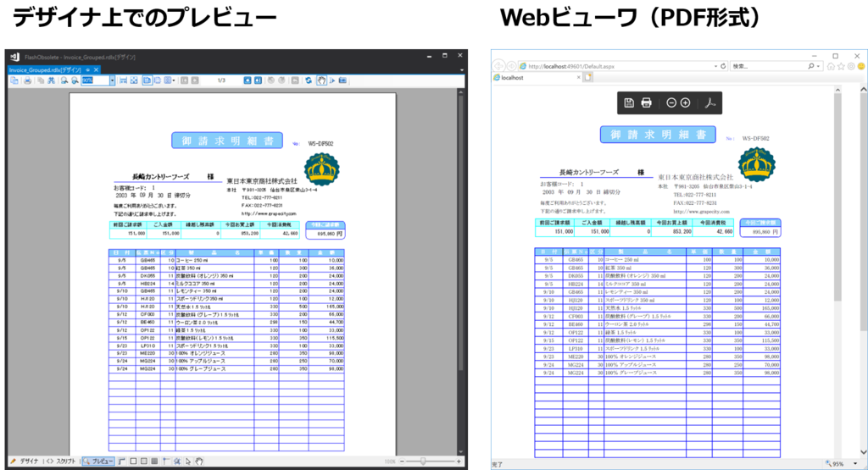This screenshot has width=868, height=470.
Task: Fit page width in the preview toolbar
Action: click(123, 80)
